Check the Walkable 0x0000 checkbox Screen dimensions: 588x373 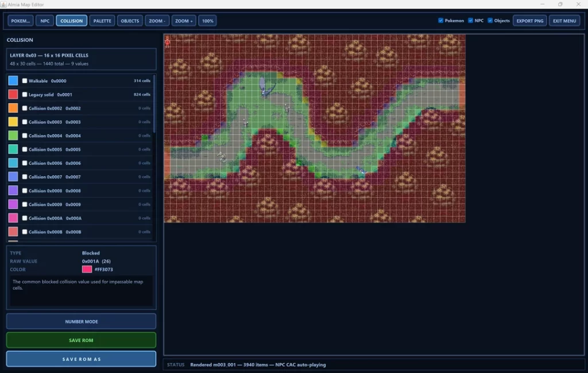[25, 80]
